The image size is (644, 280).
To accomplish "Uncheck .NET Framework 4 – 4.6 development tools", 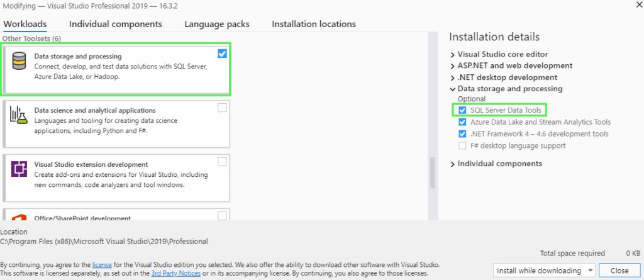I will coord(462,133).
